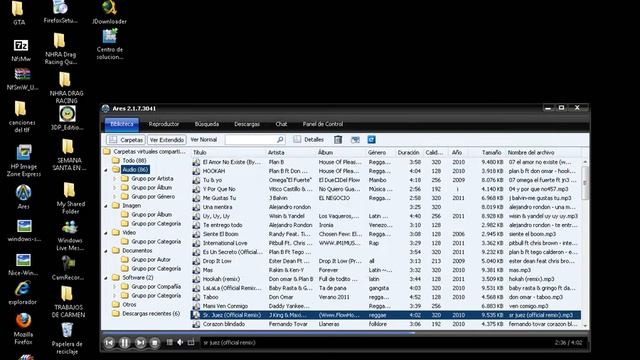Click the magnifier search icon in library filter

click(280, 140)
